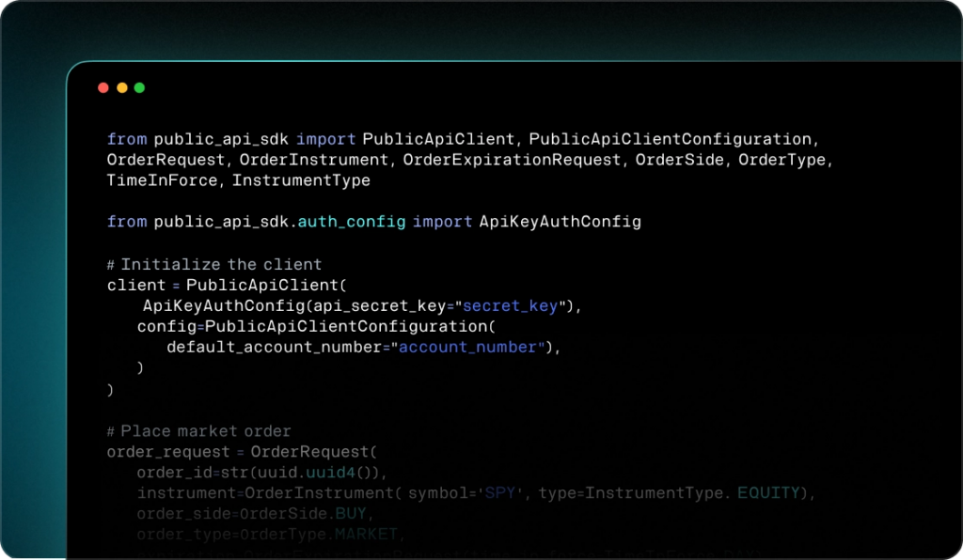Click the green maximize dot
The image size is (963, 560).
tap(139, 87)
